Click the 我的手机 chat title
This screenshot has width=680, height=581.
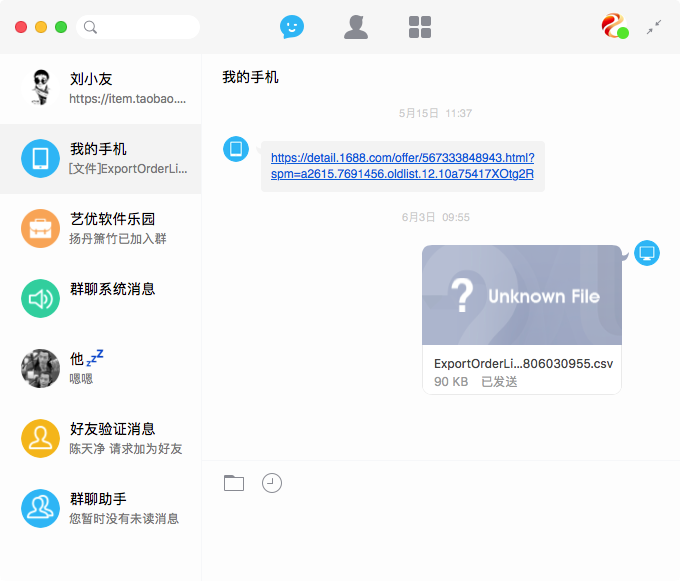(x=250, y=77)
